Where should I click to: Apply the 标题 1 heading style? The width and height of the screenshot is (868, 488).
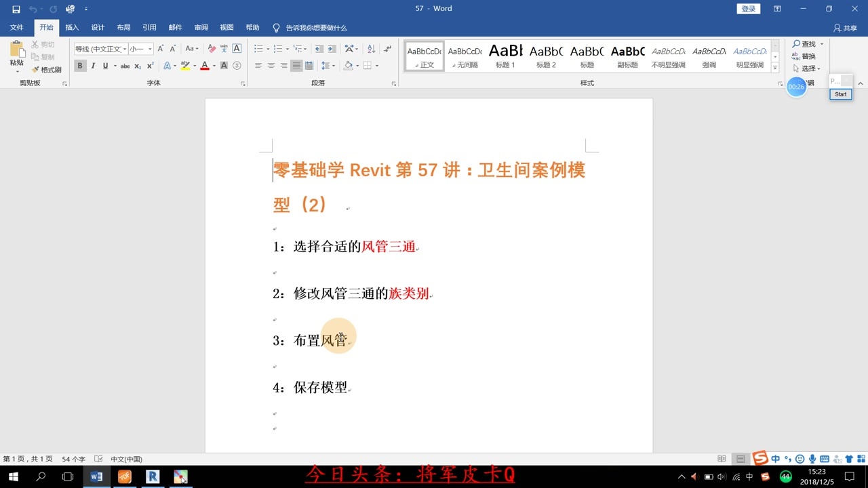[506, 55]
